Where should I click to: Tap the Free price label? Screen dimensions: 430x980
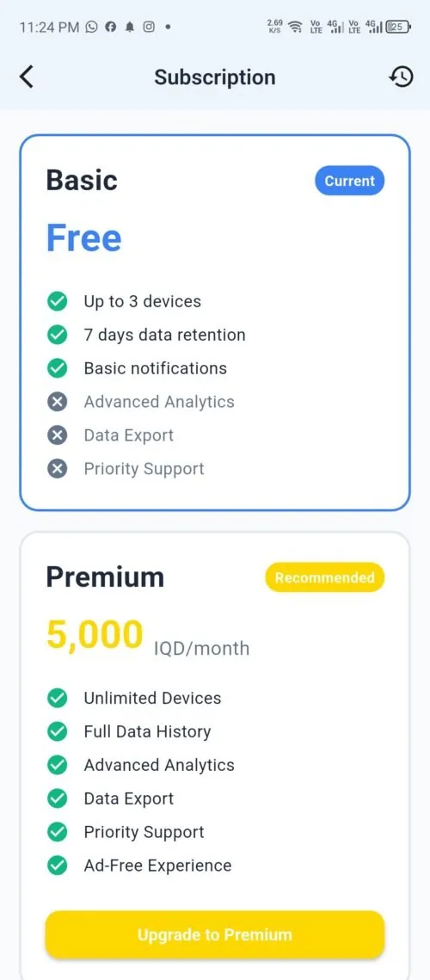83,238
